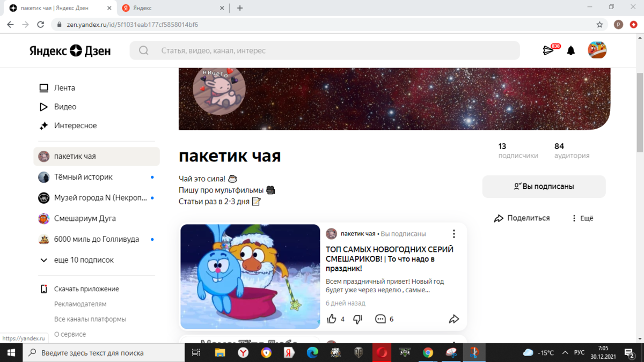Open 6000 миль до Голливуда channel

click(97, 239)
